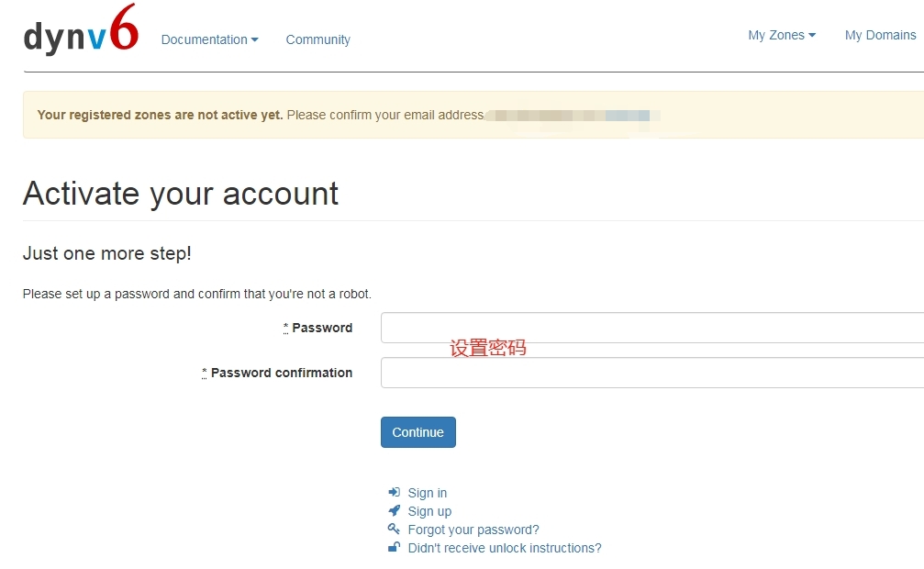Viewport: 924px width, 569px height.
Task: Click the open padlock unlock instructions icon
Action: 394,548
